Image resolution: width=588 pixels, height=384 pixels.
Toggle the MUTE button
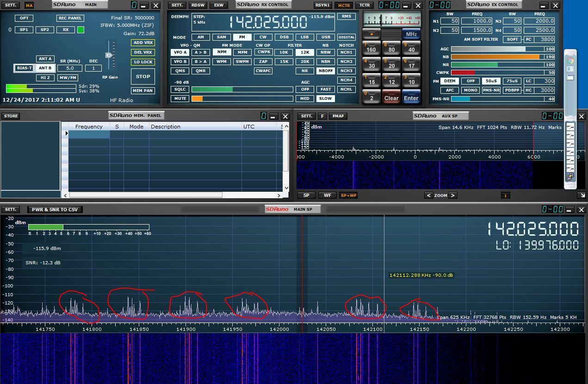click(180, 98)
